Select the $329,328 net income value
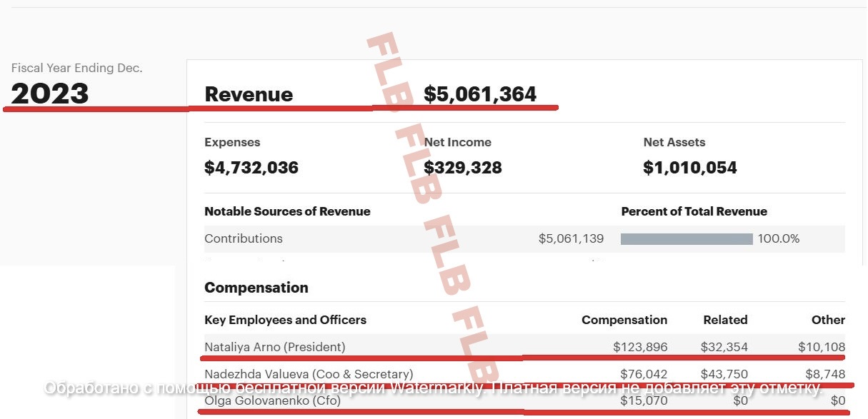Screen dimensions: 868x419 [x=463, y=168]
